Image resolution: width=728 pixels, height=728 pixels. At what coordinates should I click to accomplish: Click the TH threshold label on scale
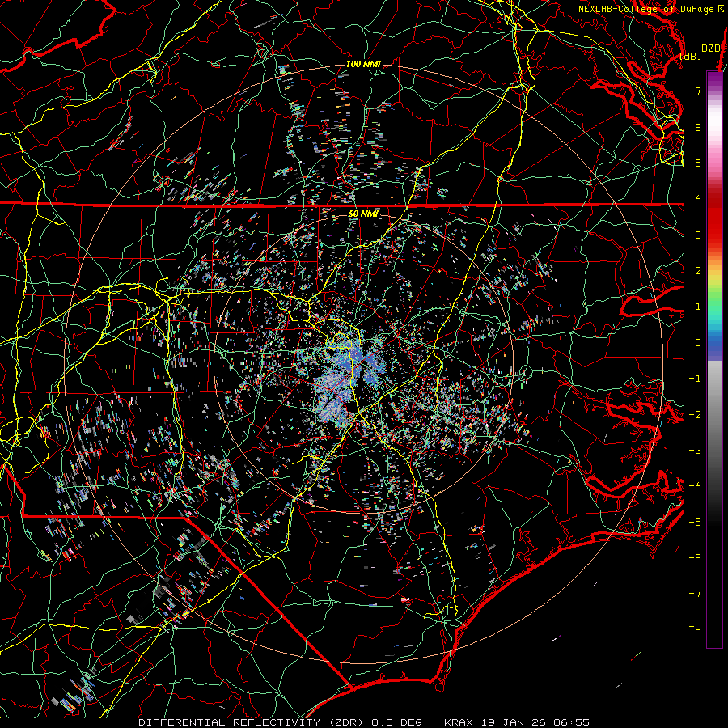pyautogui.click(x=695, y=630)
